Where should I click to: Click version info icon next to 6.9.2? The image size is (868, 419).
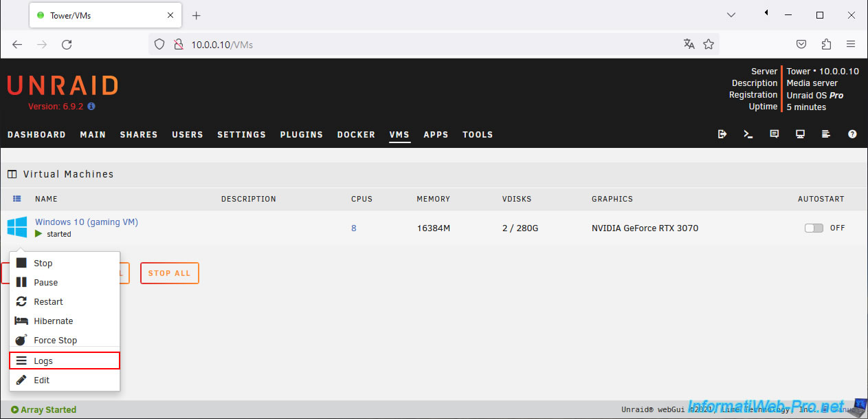tap(91, 107)
